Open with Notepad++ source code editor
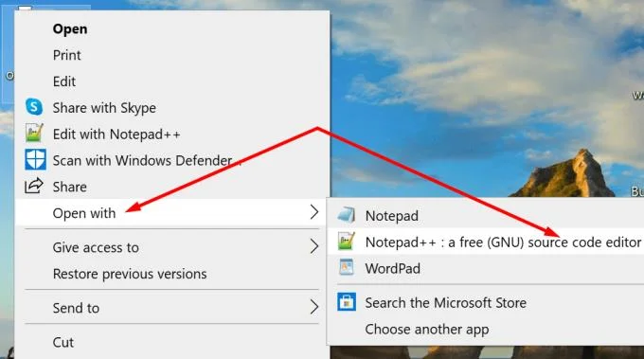The height and width of the screenshot is (359, 644). pyautogui.click(x=503, y=242)
